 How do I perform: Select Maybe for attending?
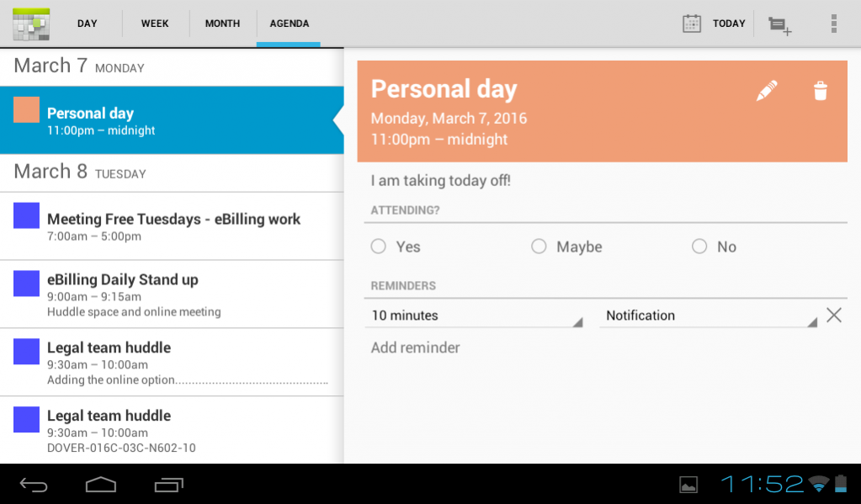tap(538, 246)
